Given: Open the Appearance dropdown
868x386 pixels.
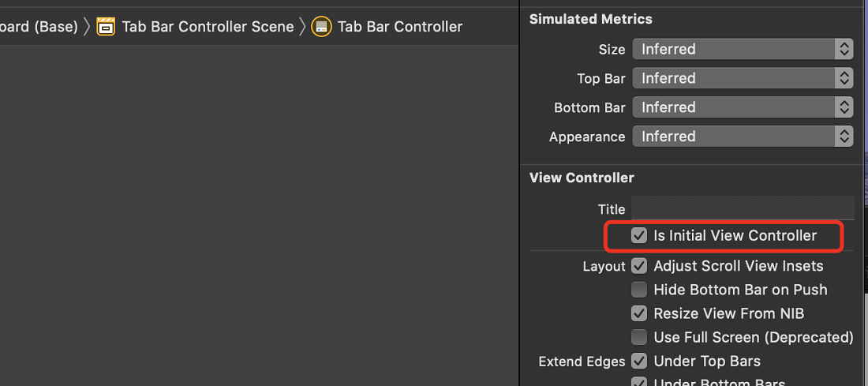Looking at the screenshot, I should [743, 137].
